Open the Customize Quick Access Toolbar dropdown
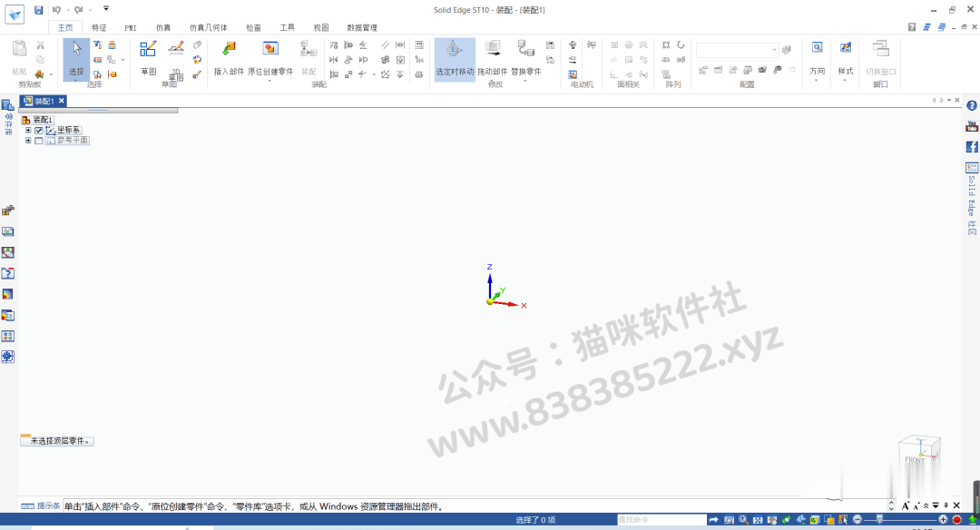Screen dimensions: 980x530 106,9
